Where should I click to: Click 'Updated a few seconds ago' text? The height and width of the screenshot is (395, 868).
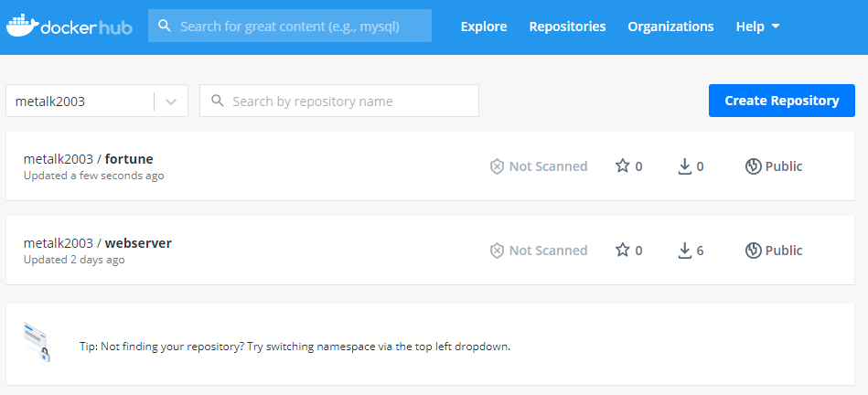(x=93, y=176)
